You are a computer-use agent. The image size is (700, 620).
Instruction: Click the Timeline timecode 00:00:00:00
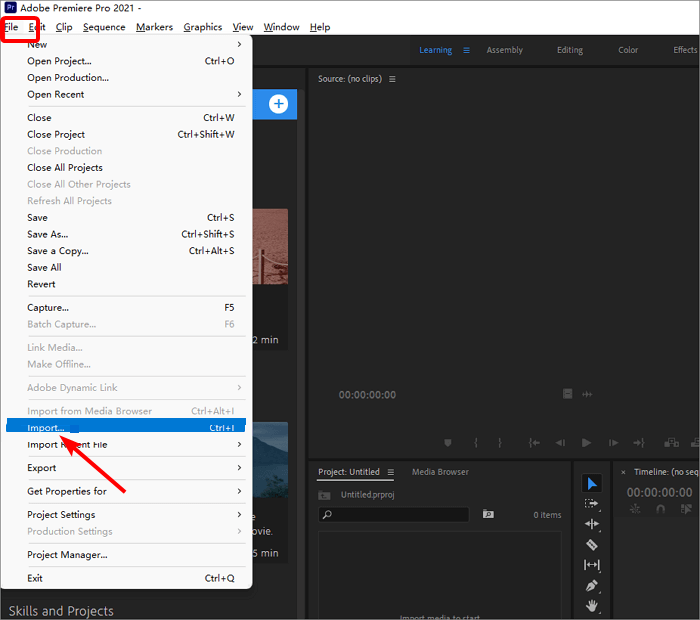pos(659,492)
